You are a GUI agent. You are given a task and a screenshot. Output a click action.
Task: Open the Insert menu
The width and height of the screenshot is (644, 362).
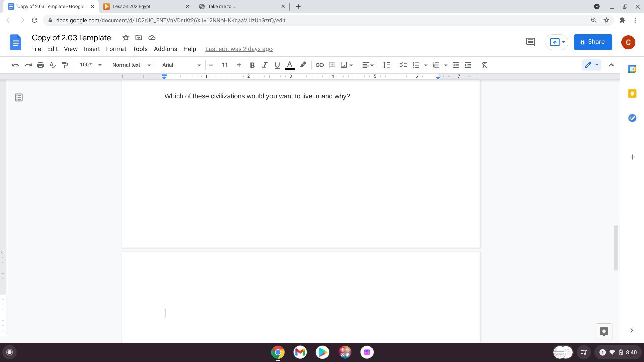[92, 49]
